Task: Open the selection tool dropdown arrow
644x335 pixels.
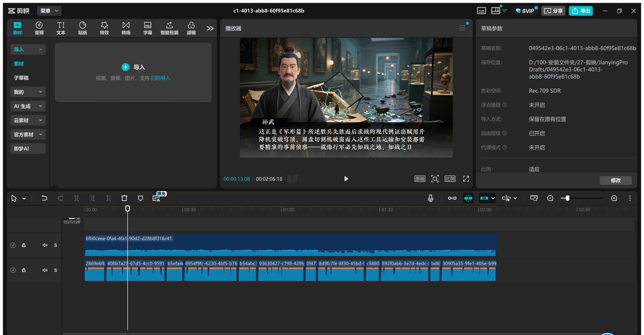Action: [x=24, y=199]
